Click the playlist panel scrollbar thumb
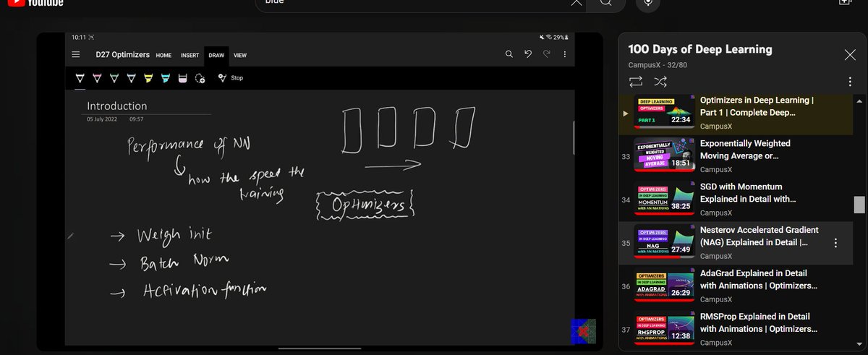This screenshot has width=868, height=355. [859, 205]
